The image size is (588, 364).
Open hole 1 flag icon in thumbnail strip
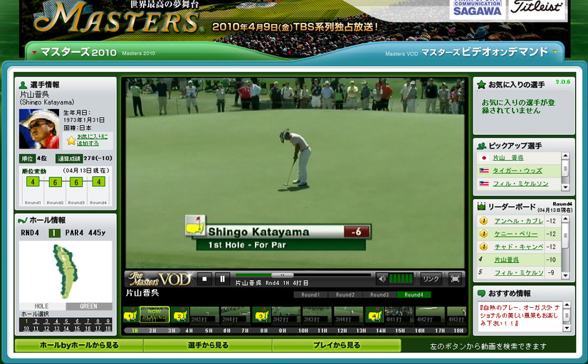click(x=130, y=314)
